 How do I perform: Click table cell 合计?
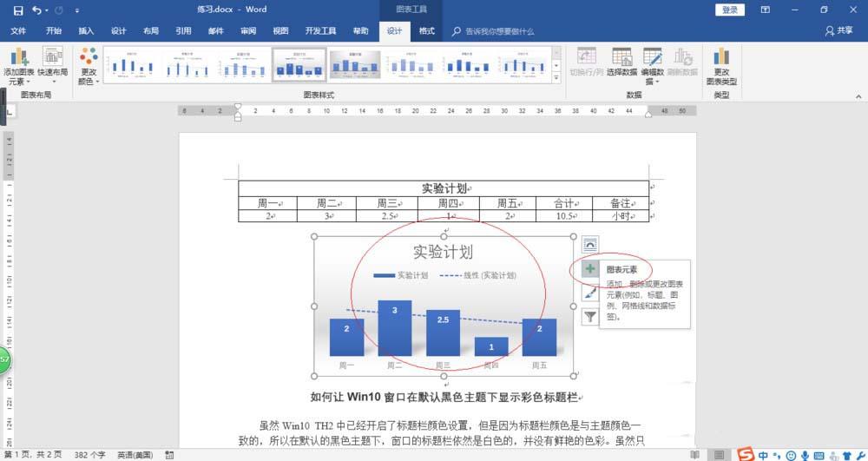point(563,203)
